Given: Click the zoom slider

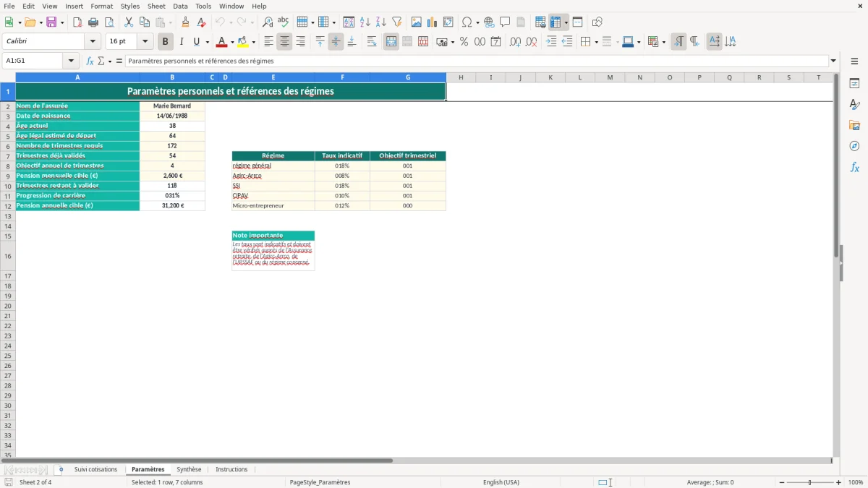Looking at the screenshot, I should click(809, 482).
